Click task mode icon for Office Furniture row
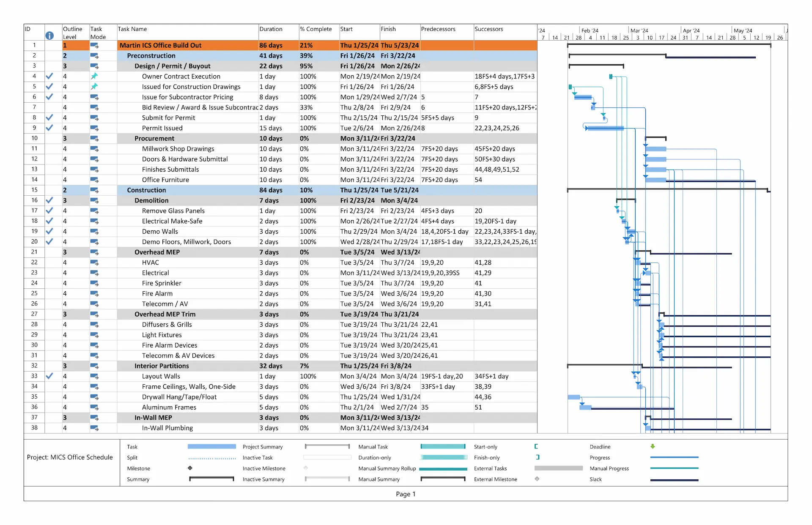 (x=94, y=180)
